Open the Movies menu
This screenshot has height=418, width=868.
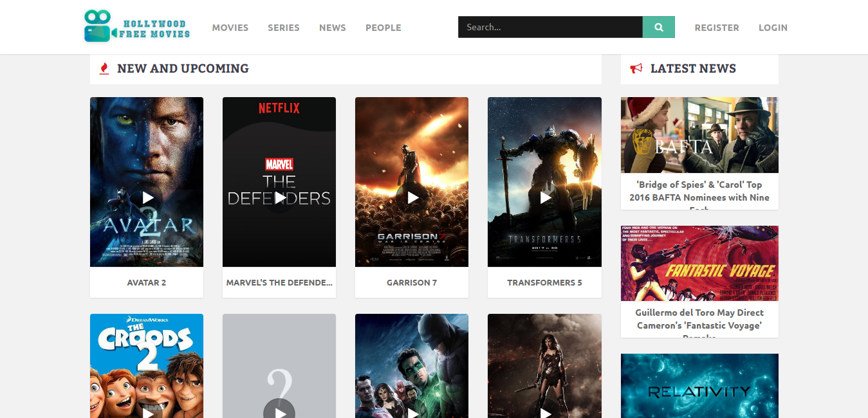tap(230, 28)
